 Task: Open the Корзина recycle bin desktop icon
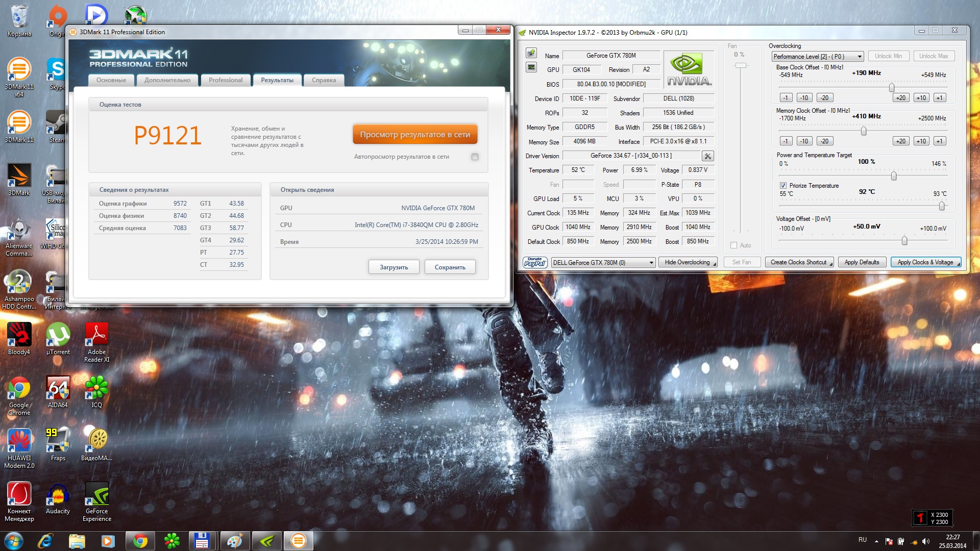[x=19, y=21]
